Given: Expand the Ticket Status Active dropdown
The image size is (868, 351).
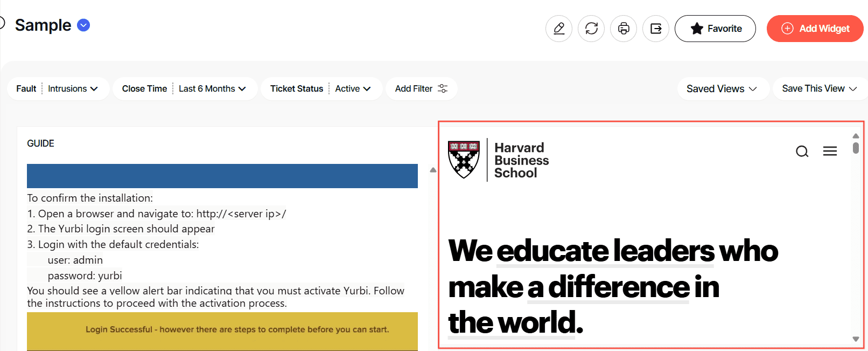Looking at the screenshot, I should pos(353,89).
